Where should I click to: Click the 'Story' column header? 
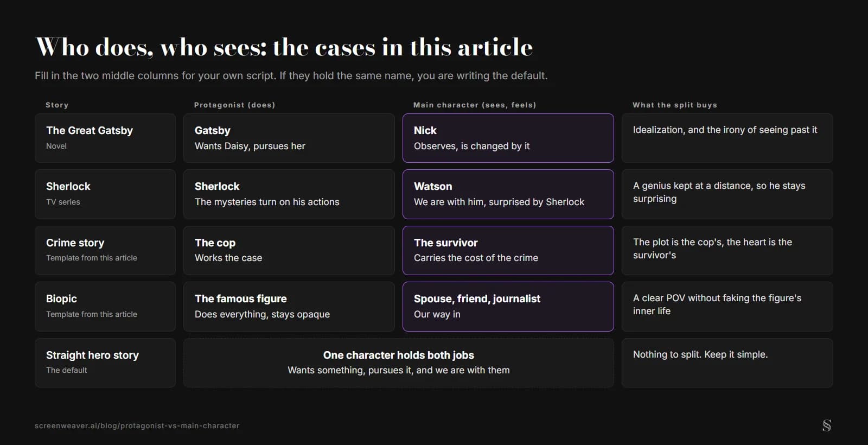point(57,105)
